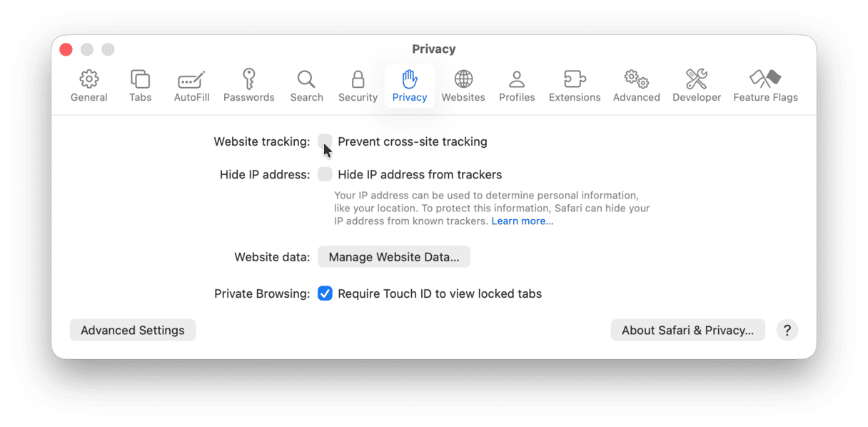Open the Search preferences pane
Viewport: 868px width, 427px height.
tap(306, 86)
